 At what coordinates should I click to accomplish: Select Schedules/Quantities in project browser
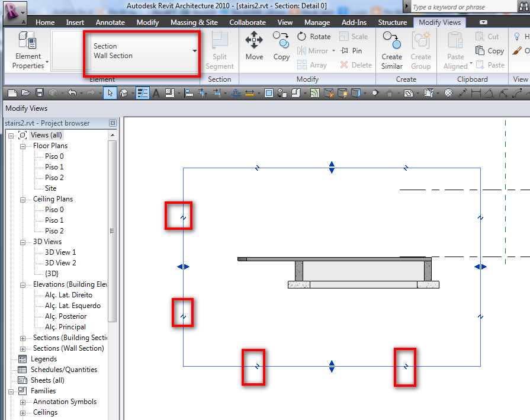(64, 370)
